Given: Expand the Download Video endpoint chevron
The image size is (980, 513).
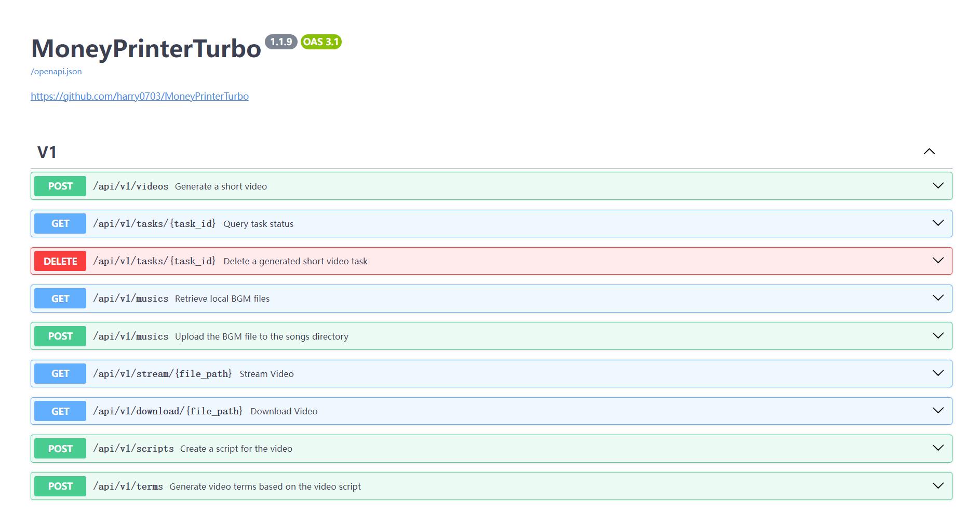Looking at the screenshot, I should tap(938, 411).
